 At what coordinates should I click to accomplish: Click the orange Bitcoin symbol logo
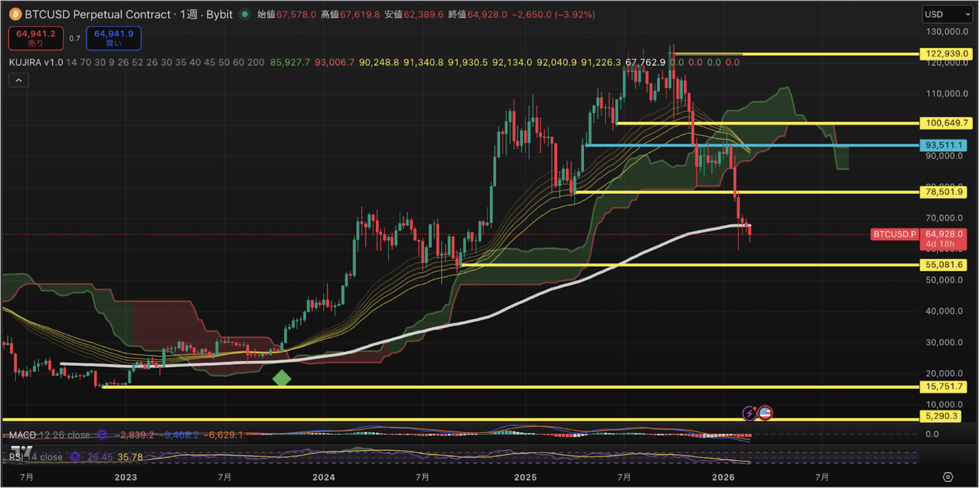click(x=15, y=15)
